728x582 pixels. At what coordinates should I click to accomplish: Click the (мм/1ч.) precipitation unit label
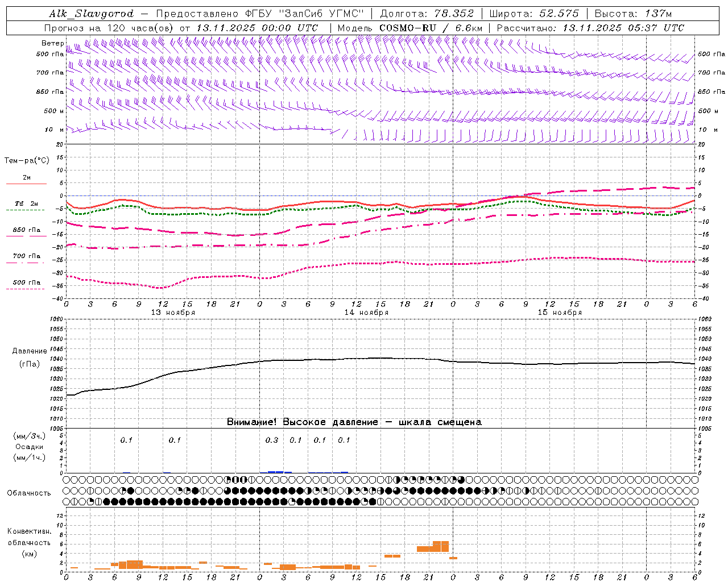[29, 458]
